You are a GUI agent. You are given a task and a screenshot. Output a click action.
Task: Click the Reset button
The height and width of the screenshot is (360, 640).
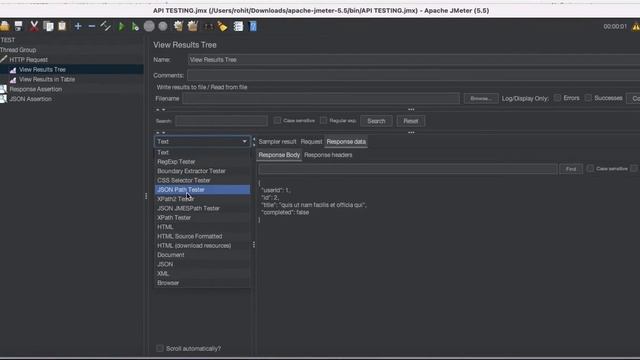tap(411, 121)
